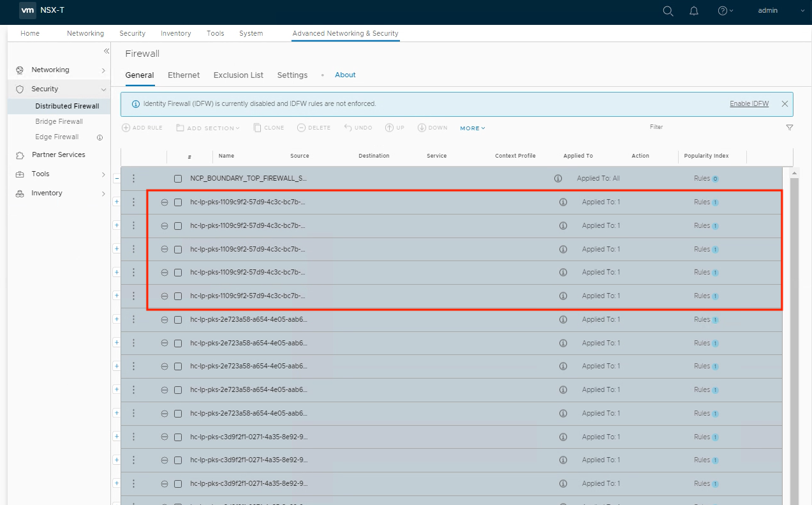Select checkbox of first hc-lp-pks-1109c9f2 section
The image size is (812, 505).
tap(178, 202)
